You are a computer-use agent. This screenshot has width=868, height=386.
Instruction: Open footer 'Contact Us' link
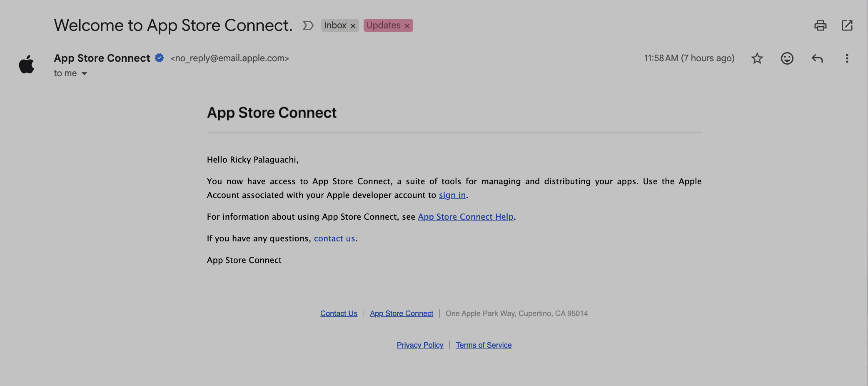(339, 313)
